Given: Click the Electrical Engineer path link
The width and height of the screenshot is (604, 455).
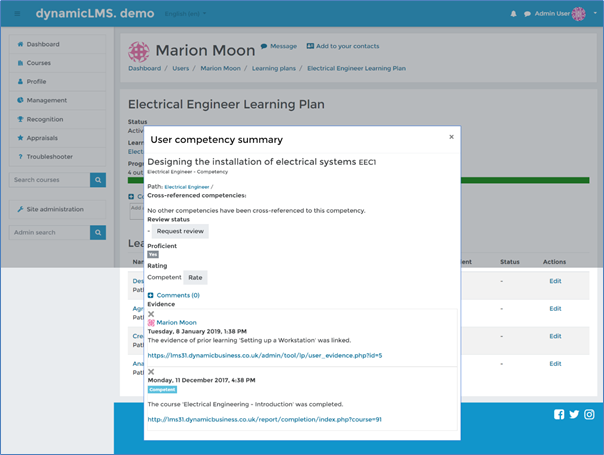Looking at the screenshot, I should [x=187, y=187].
